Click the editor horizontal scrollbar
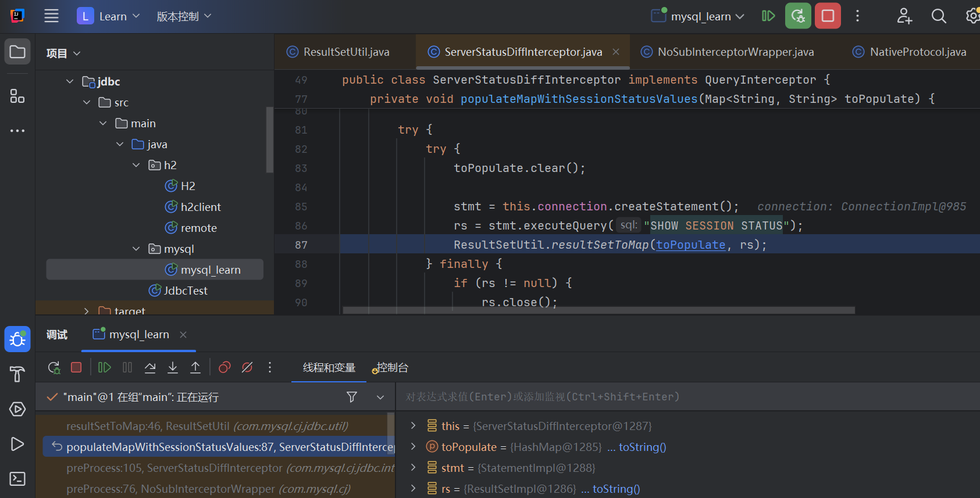The image size is (980, 498). [x=599, y=310]
